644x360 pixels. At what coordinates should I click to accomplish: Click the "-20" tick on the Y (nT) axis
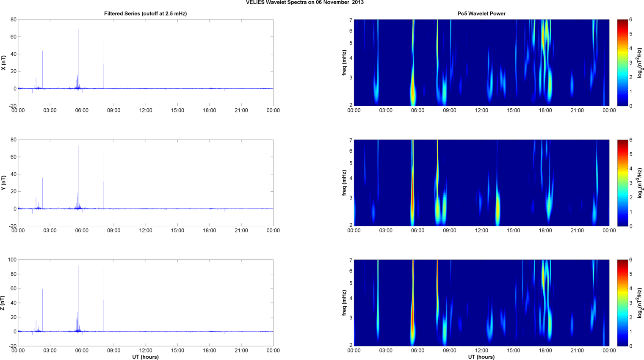[13, 226]
